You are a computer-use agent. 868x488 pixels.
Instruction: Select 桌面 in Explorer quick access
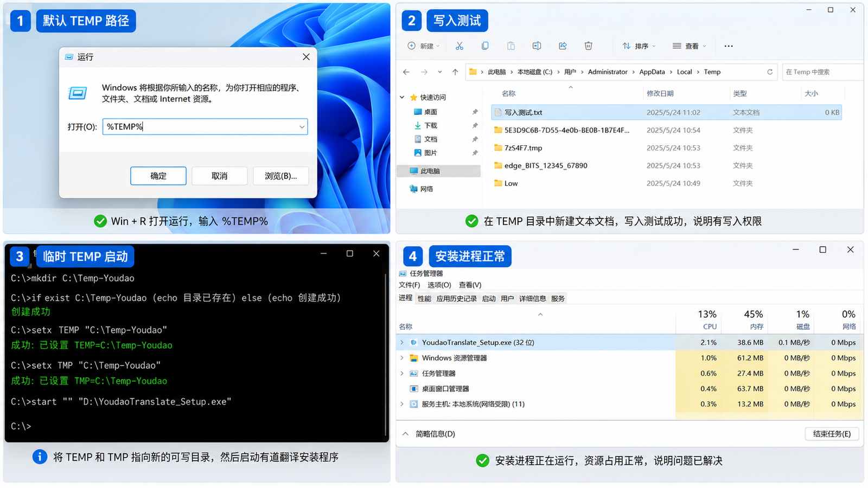[431, 112]
